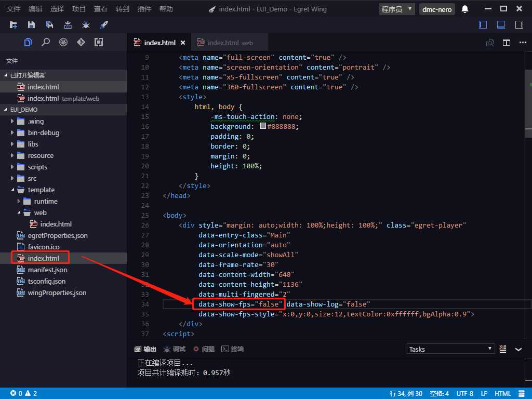This screenshot has height=399, width=532.
Task: Click the rocket publish icon
Action: [x=104, y=25]
